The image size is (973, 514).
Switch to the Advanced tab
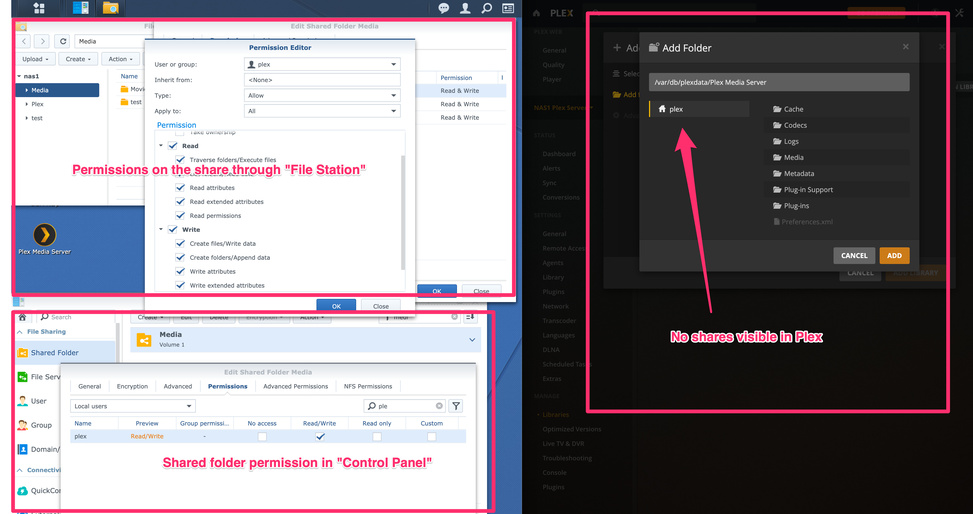pyautogui.click(x=178, y=386)
